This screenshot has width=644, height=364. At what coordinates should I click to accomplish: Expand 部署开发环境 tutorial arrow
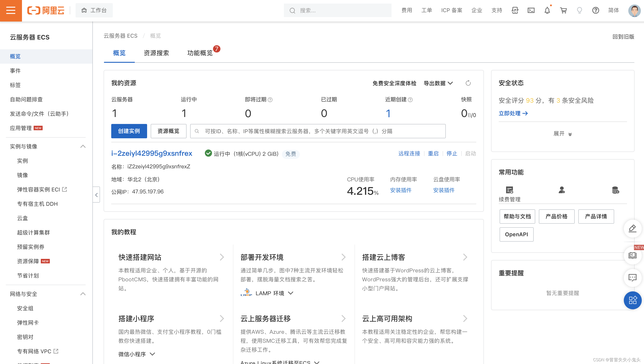(x=344, y=257)
